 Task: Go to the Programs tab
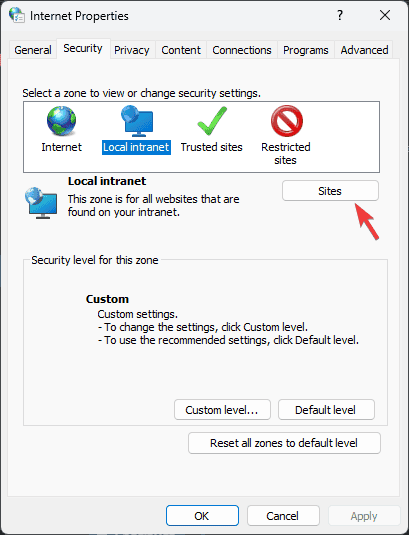click(306, 50)
